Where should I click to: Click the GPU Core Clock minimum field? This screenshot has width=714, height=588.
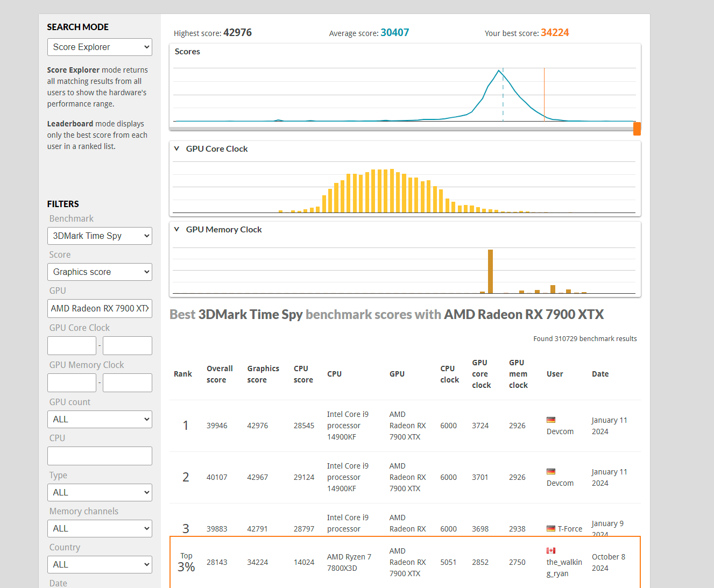(x=72, y=346)
